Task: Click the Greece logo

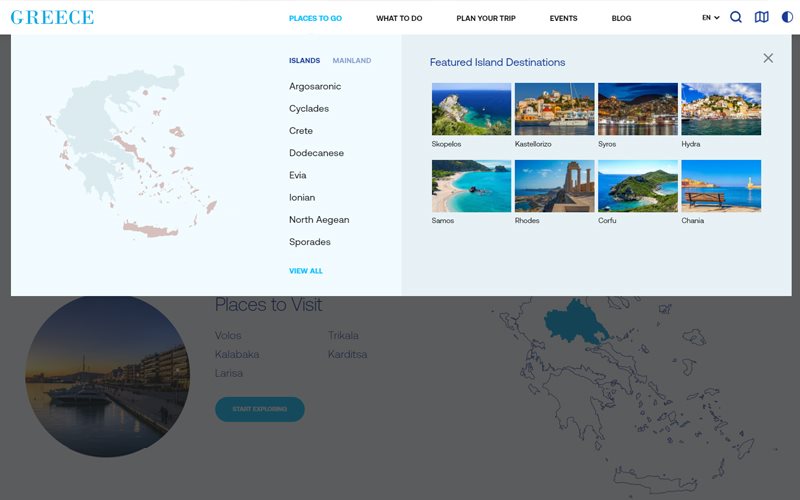Action: [52, 17]
